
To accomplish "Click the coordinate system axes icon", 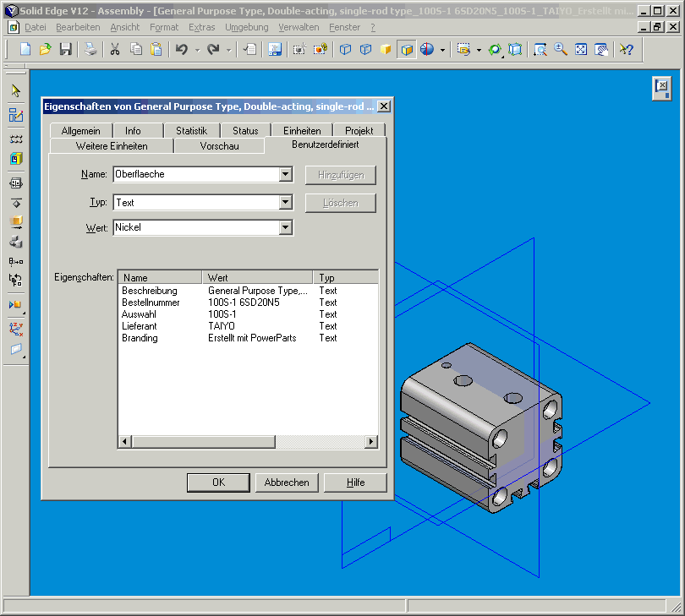I will [x=15, y=329].
